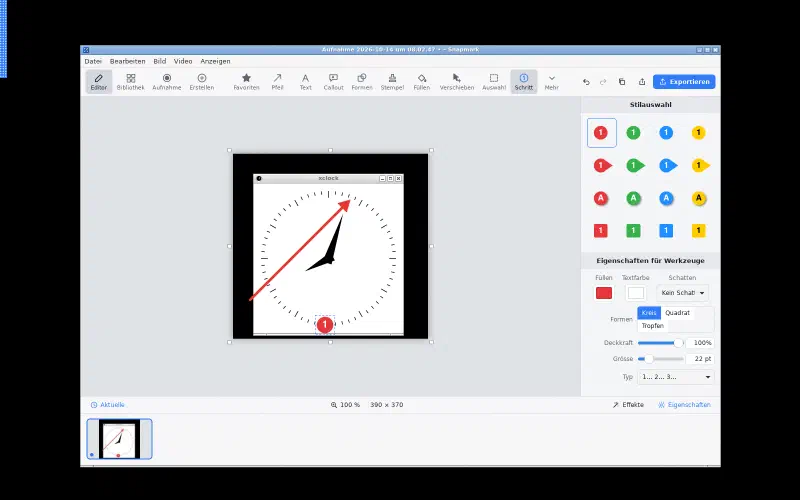Open the Schatten shadow dropdown
This screenshot has height=500, width=800.
pyautogui.click(x=682, y=293)
